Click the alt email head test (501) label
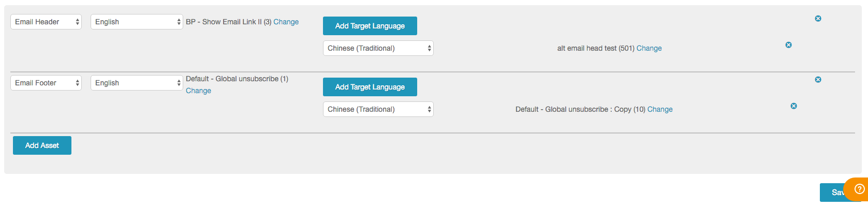 click(595, 48)
